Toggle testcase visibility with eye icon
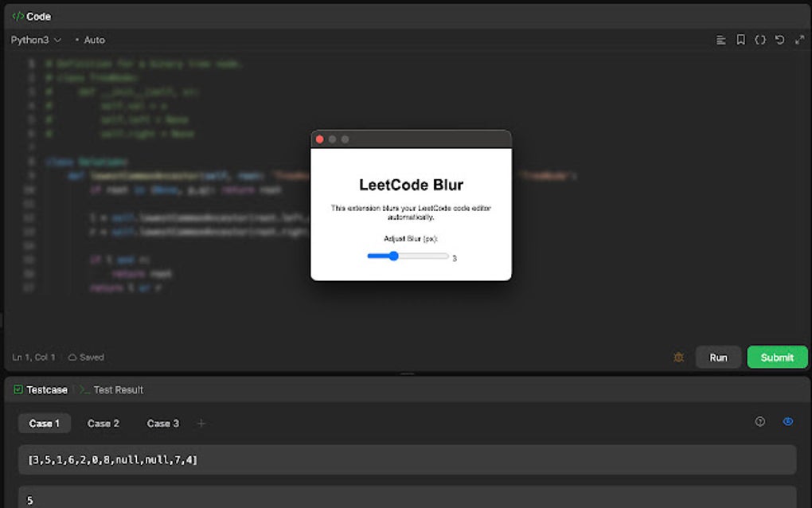This screenshot has width=812, height=508. pos(787,422)
